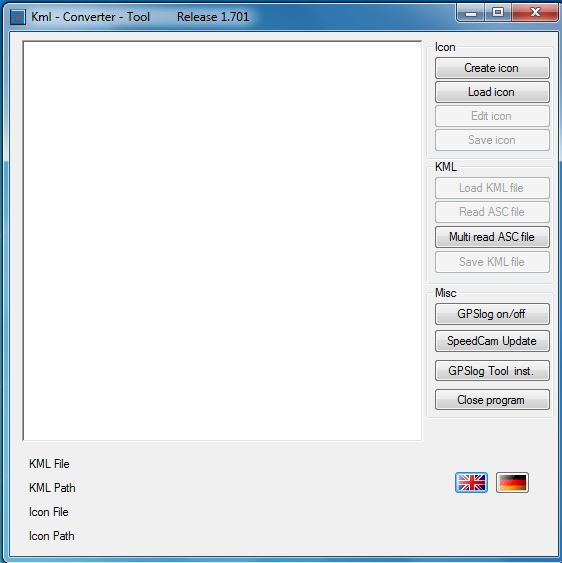Start the SpeedCam Update
Viewport: 562px width, 563px height.
click(492, 341)
